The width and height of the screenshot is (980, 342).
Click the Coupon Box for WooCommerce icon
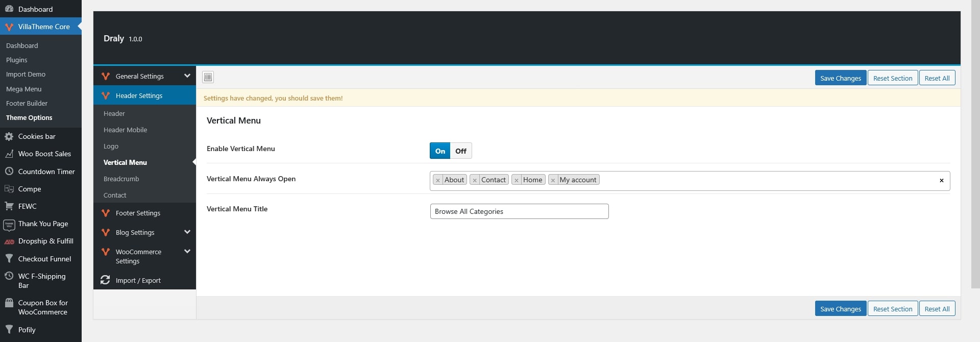point(9,303)
